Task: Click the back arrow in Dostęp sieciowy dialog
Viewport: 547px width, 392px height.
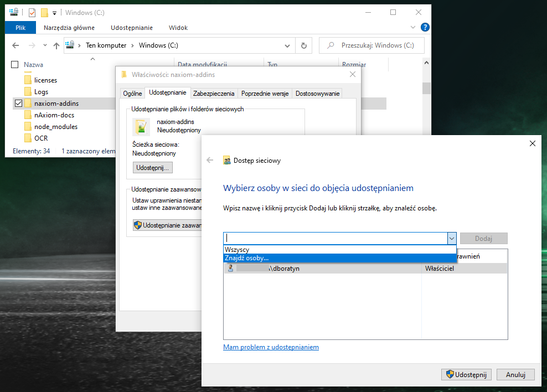Action: pyautogui.click(x=209, y=161)
